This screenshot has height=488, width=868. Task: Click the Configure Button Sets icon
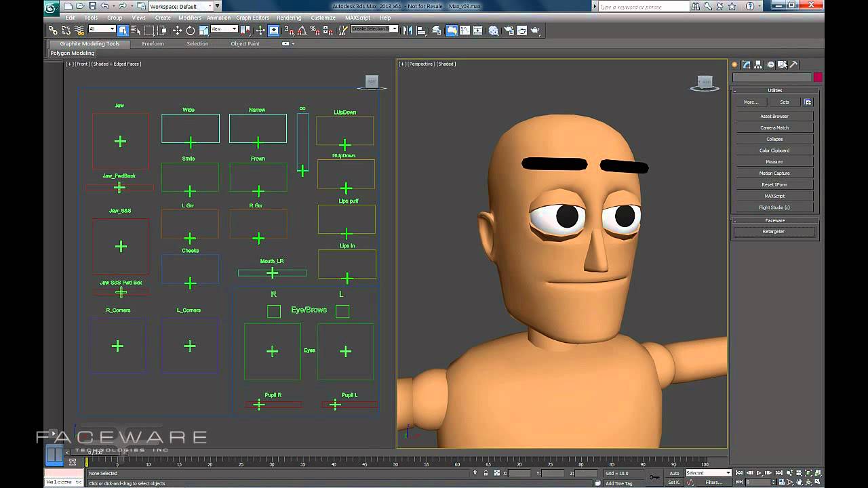(x=808, y=102)
